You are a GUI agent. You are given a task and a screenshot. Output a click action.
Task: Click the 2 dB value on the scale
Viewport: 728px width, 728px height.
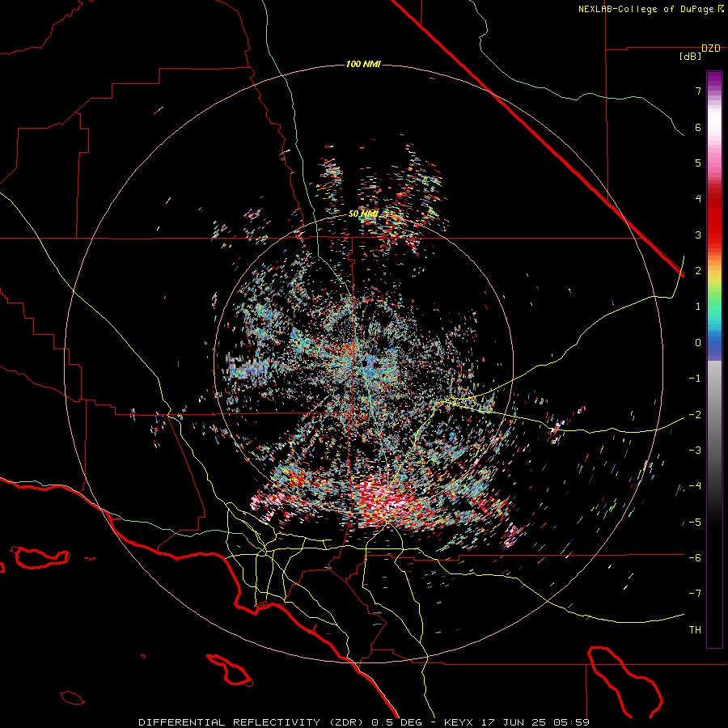[698, 271]
